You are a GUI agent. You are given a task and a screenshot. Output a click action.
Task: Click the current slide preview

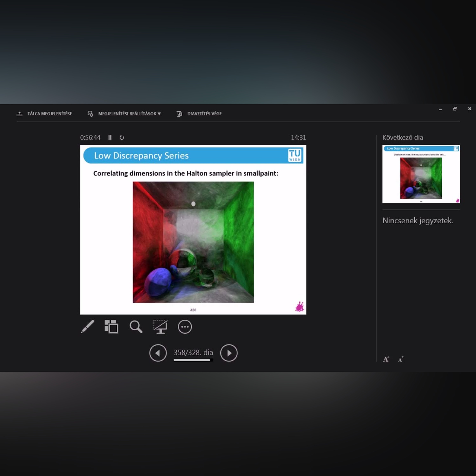[x=193, y=230]
